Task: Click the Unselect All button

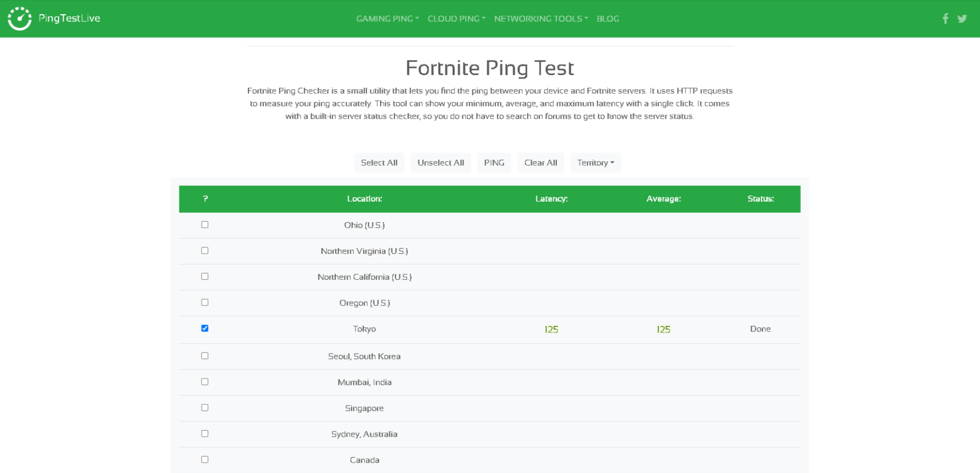Action: [441, 163]
